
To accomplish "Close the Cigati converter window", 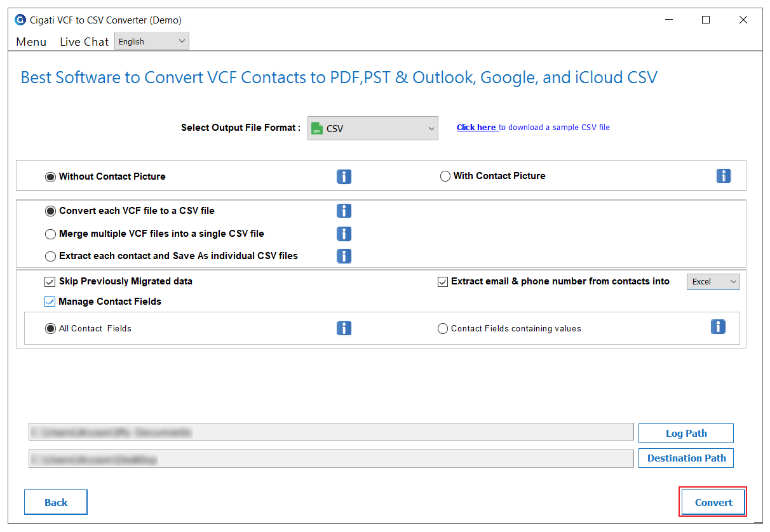I will pyautogui.click(x=743, y=20).
